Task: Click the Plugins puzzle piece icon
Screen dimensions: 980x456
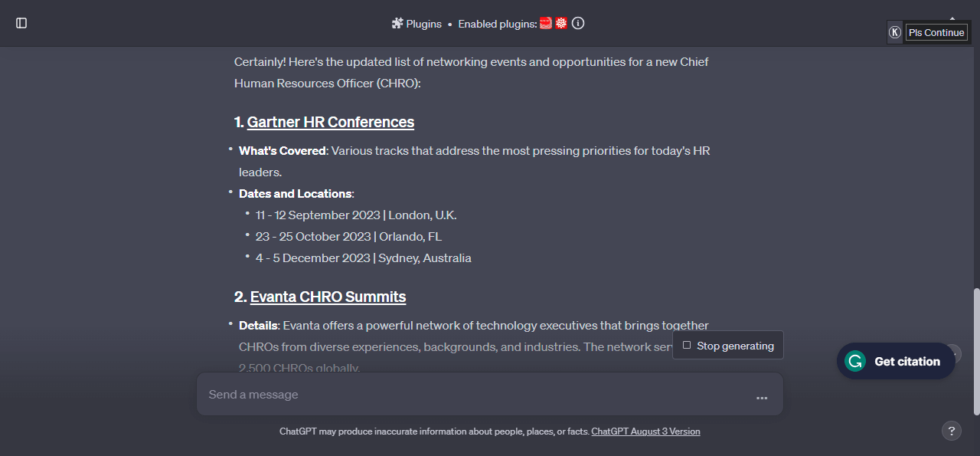Action: tap(397, 23)
